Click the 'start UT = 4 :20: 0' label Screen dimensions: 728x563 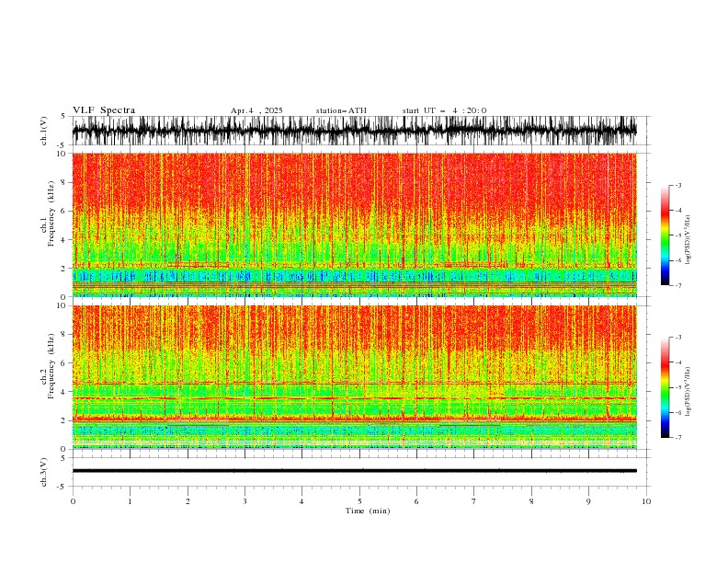(444, 110)
